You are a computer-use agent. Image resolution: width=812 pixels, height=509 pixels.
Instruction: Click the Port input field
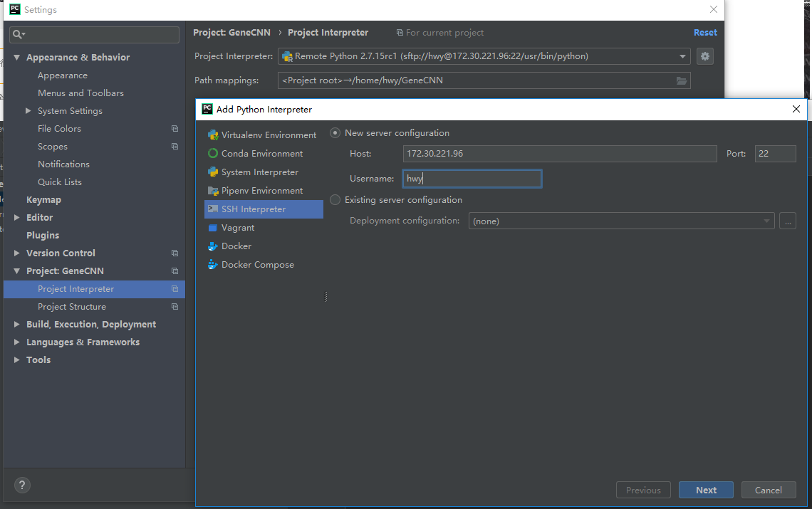pos(775,154)
